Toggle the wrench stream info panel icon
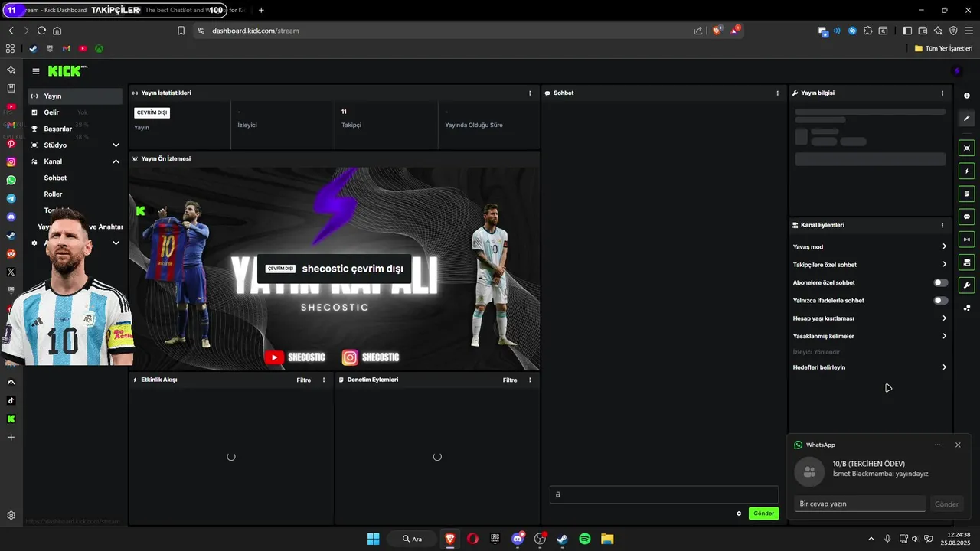The height and width of the screenshot is (551, 980). click(x=967, y=285)
